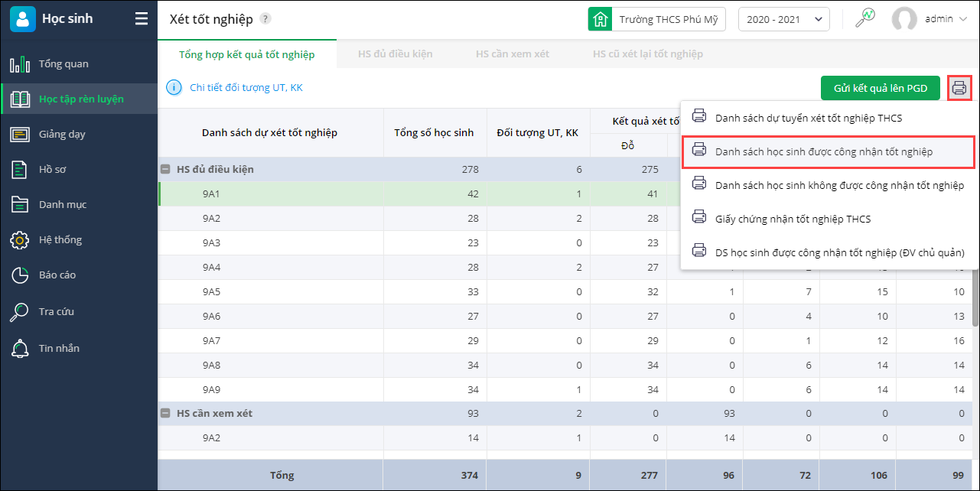Open the 2020 - 2021 school year dropdown
The width and height of the screenshot is (980, 491).
tap(783, 19)
